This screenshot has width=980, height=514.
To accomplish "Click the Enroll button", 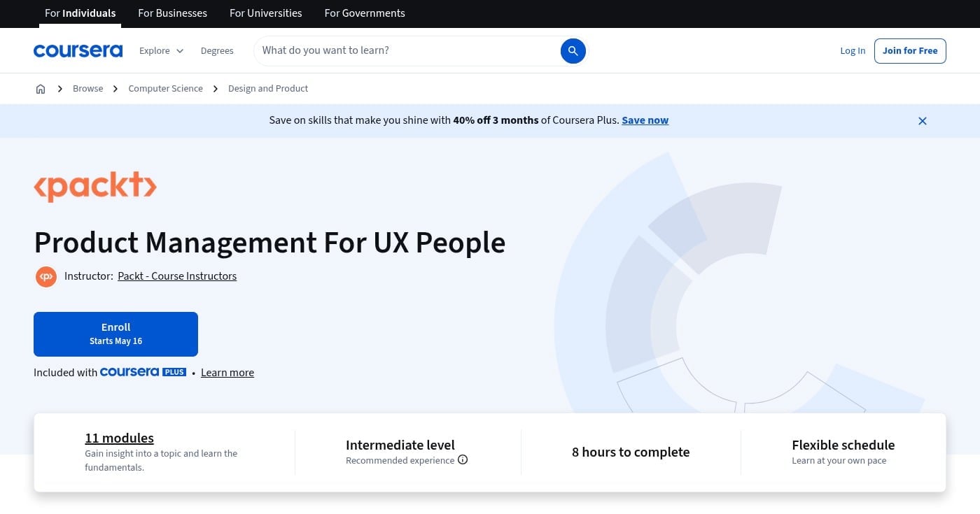I will pyautogui.click(x=115, y=334).
